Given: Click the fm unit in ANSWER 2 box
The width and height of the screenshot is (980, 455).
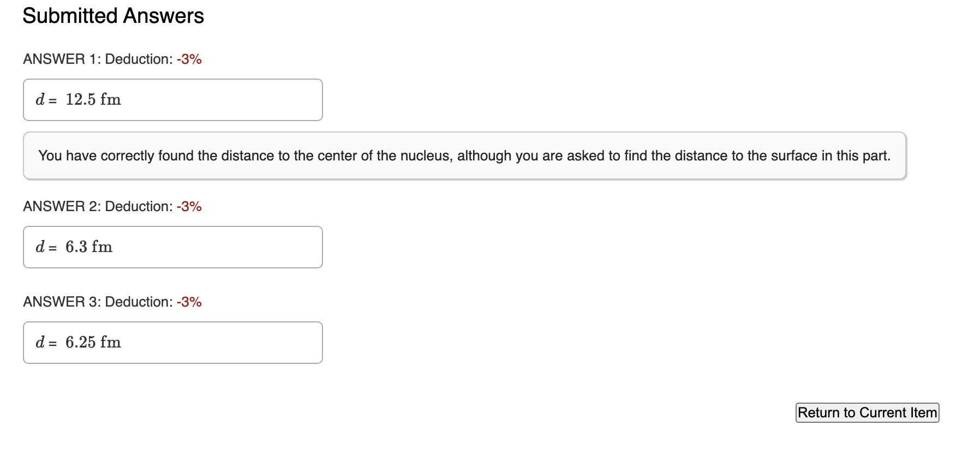Looking at the screenshot, I should pyautogui.click(x=101, y=247).
